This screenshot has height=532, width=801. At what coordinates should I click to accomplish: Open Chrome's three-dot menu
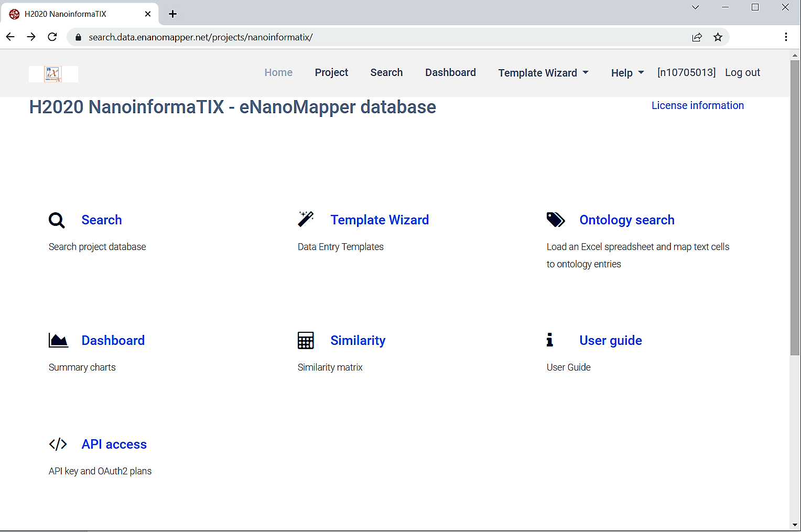click(785, 37)
